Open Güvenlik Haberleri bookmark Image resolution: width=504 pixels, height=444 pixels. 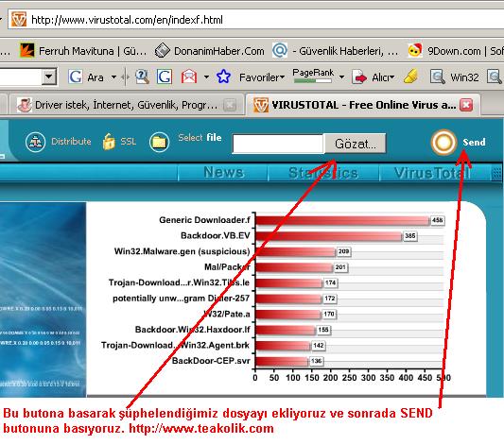336,51
